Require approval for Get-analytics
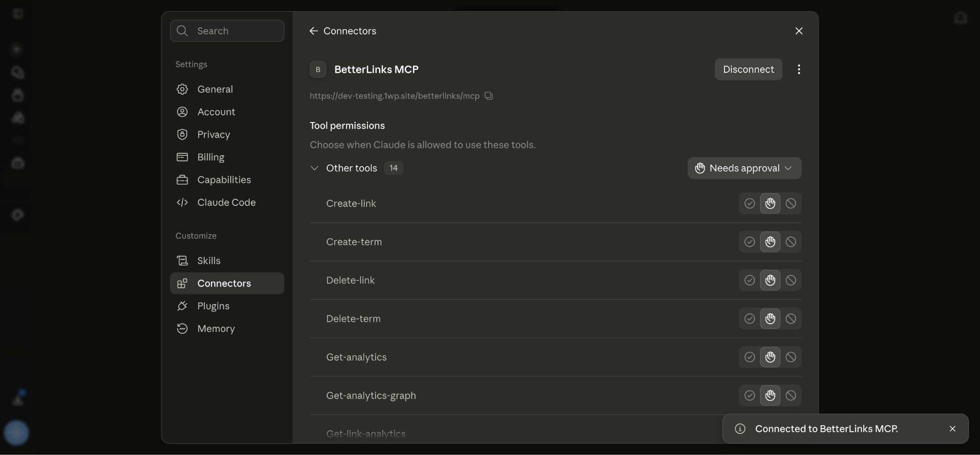This screenshot has height=455, width=980. 770,357
